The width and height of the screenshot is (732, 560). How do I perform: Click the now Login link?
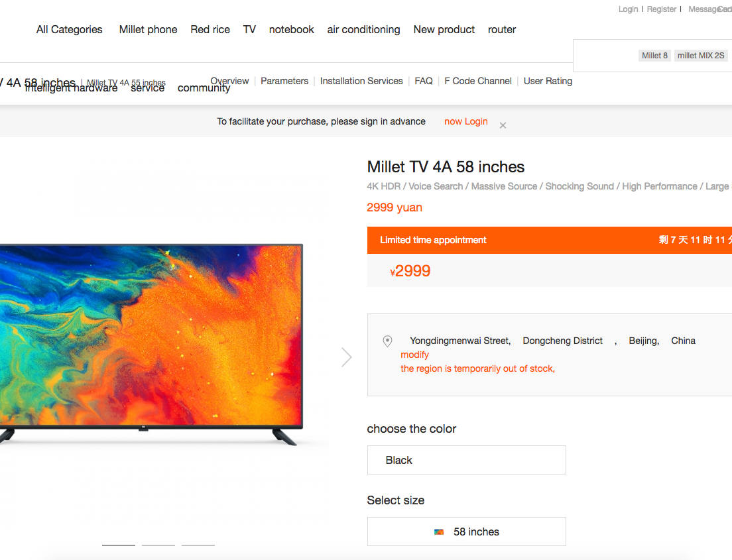pos(466,121)
